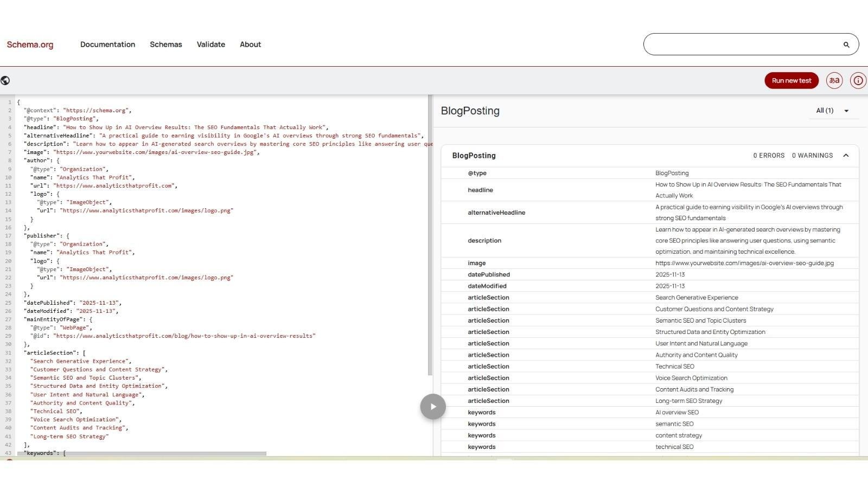The width and height of the screenshot is (868, 488).
Task: Open the Documentation menu
Action: point(107,44)
